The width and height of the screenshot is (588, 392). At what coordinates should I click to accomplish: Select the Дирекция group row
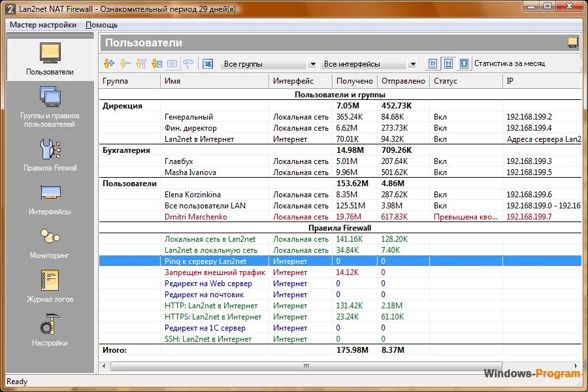coord(340,106)
